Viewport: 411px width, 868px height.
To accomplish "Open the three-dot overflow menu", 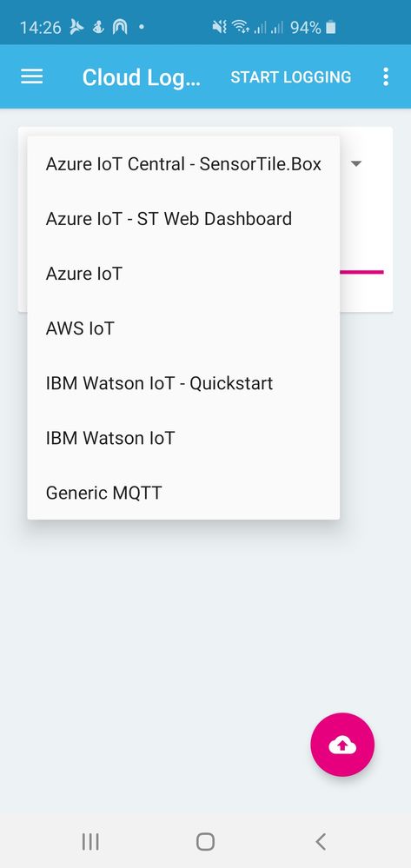I will (386, 76).
